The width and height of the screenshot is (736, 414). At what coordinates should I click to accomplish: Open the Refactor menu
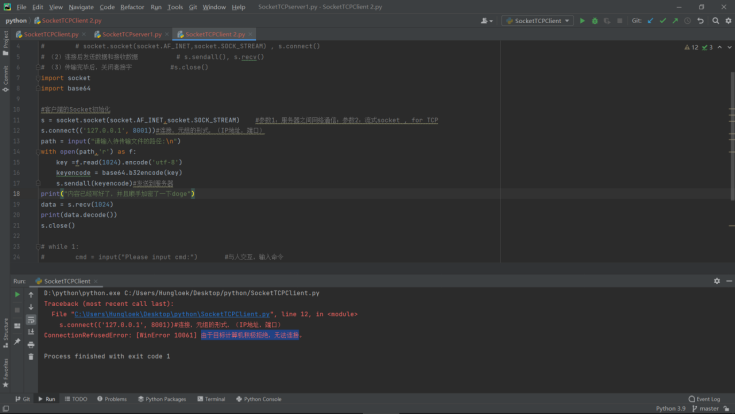coord(132,6)
